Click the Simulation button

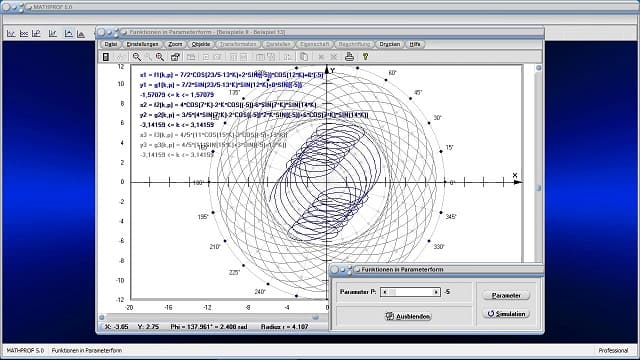click(x=506, y=313)
